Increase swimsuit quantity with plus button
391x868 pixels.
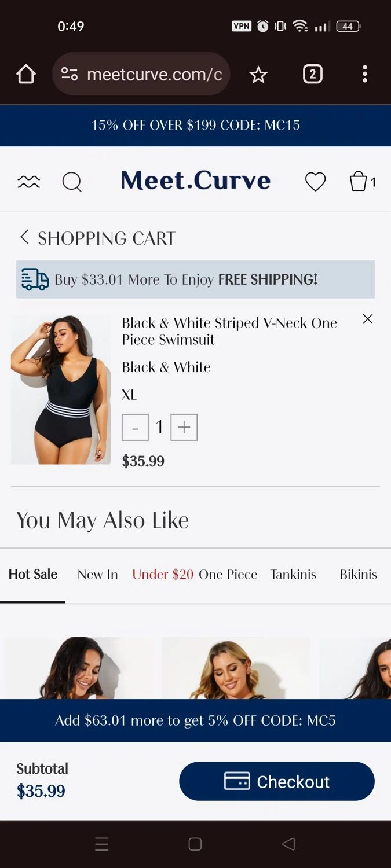point(184,428)
